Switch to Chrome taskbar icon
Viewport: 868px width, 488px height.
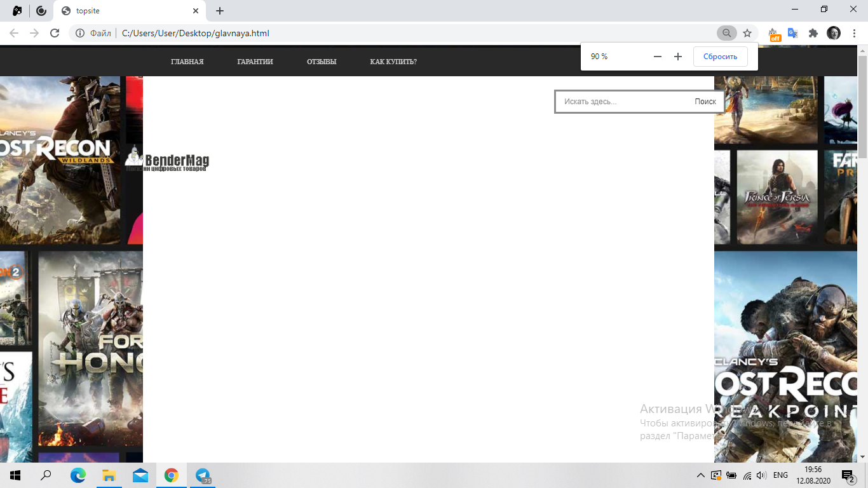point(171,475)
